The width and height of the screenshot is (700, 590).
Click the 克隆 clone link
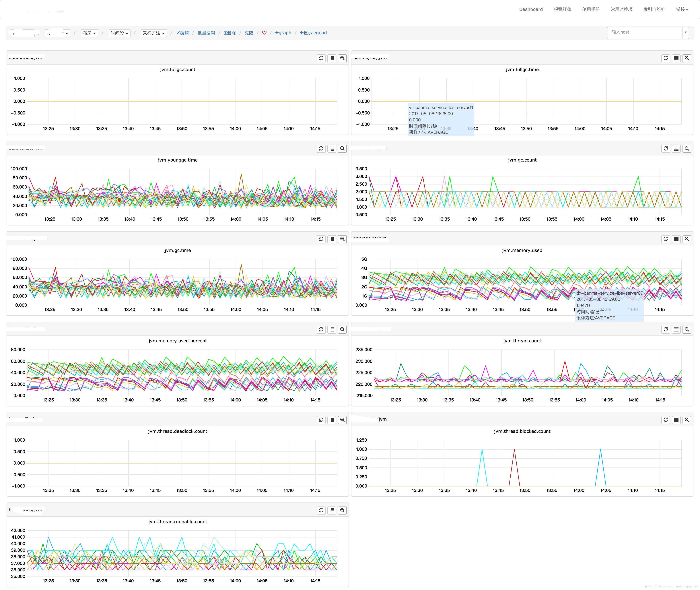[x=249, y=33]
